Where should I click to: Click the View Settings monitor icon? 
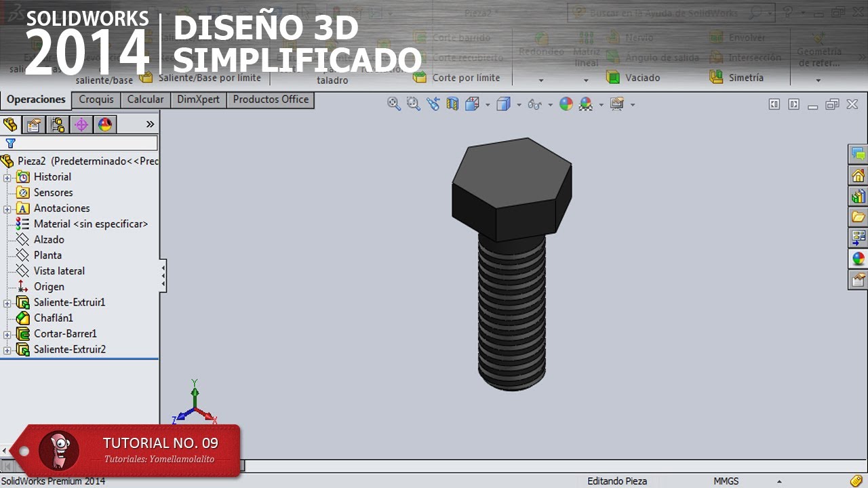point(617,104)
